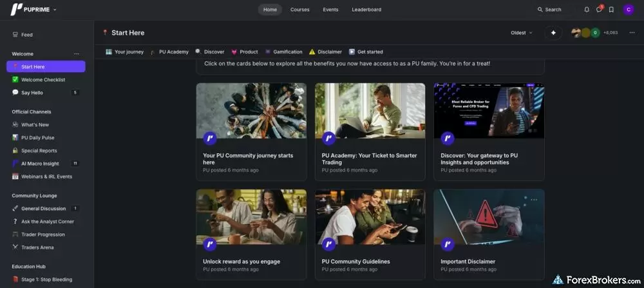This screenshot has width=644, height=288.
Task: Open the Leaderboard tab
Action: (x=366, y=10)
